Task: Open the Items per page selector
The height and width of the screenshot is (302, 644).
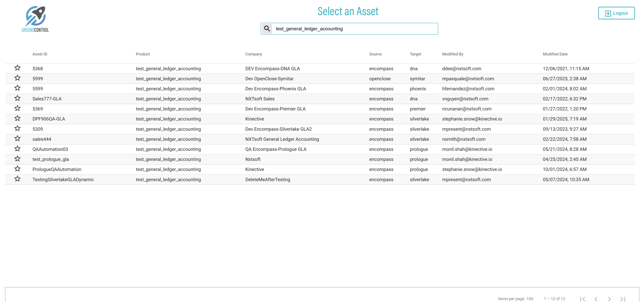Action: 529,299
